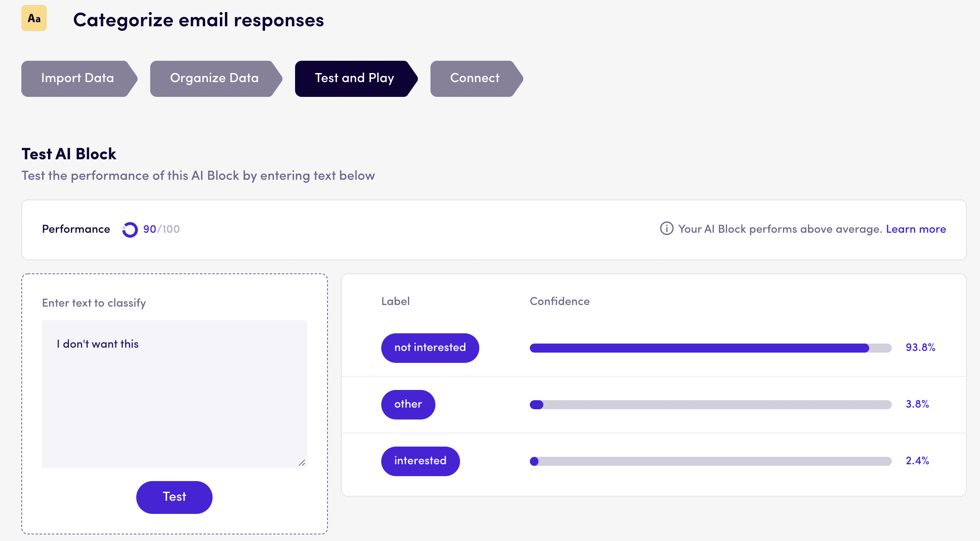Switch to the Organize Data step
The height and width of the screenshot is (541, 980).
pos(214,78)
